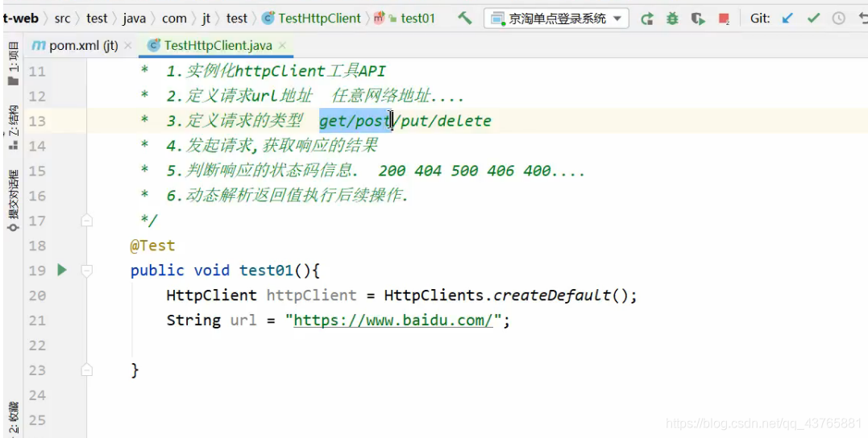Click line number 13 in the gutter
Image resolution: width=868 pixels, height=438 pixels.
(37, 121)
